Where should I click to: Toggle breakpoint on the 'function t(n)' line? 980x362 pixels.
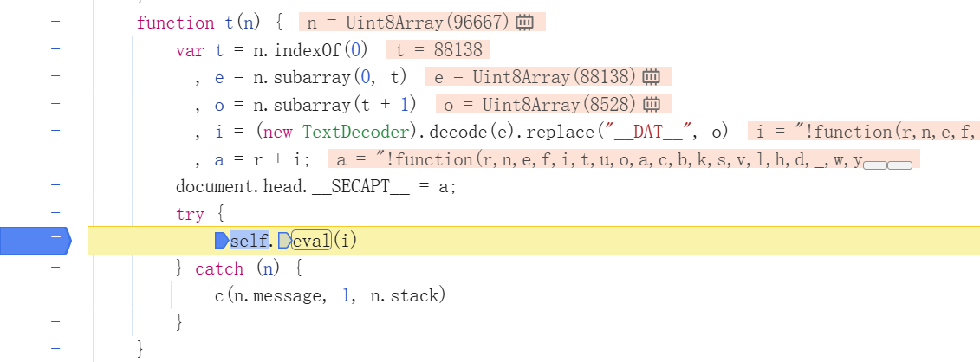click(55, 23)
